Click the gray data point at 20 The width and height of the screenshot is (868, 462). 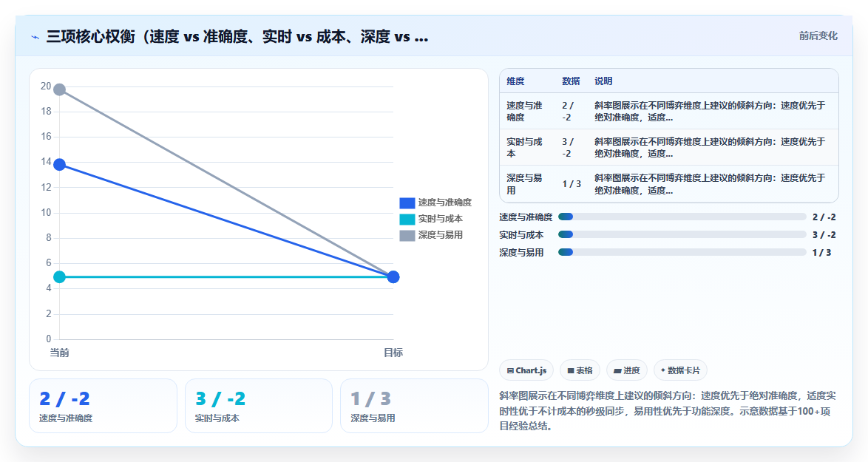coord(59,89)
